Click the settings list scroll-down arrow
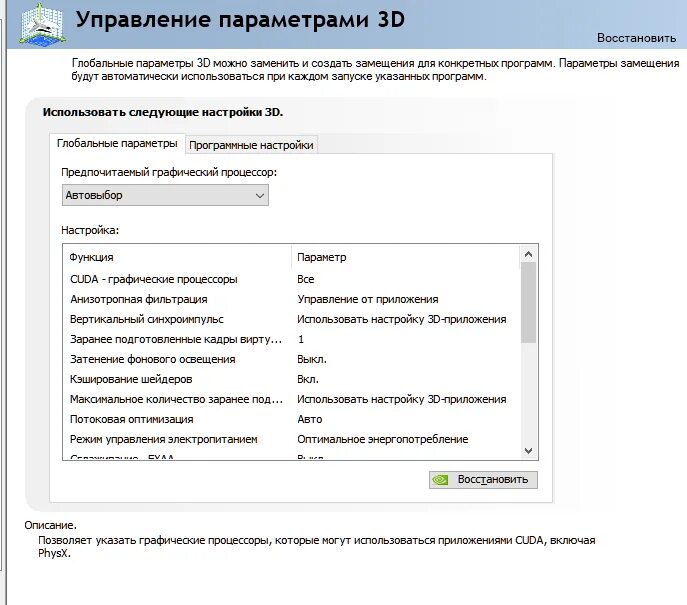 528,451
